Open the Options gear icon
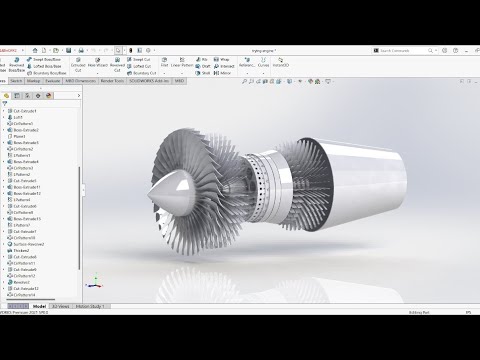480x360 pixels. (148, 50)
